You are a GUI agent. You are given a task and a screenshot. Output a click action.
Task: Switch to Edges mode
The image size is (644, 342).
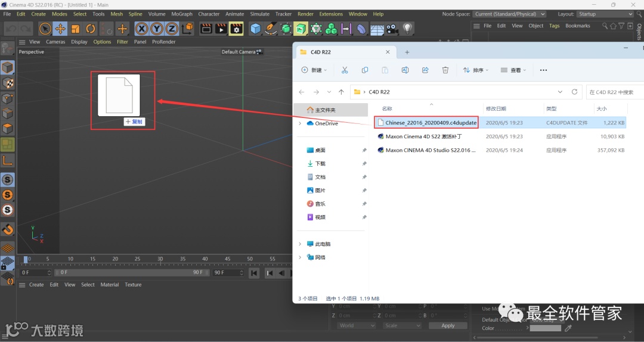click(7, 114)
